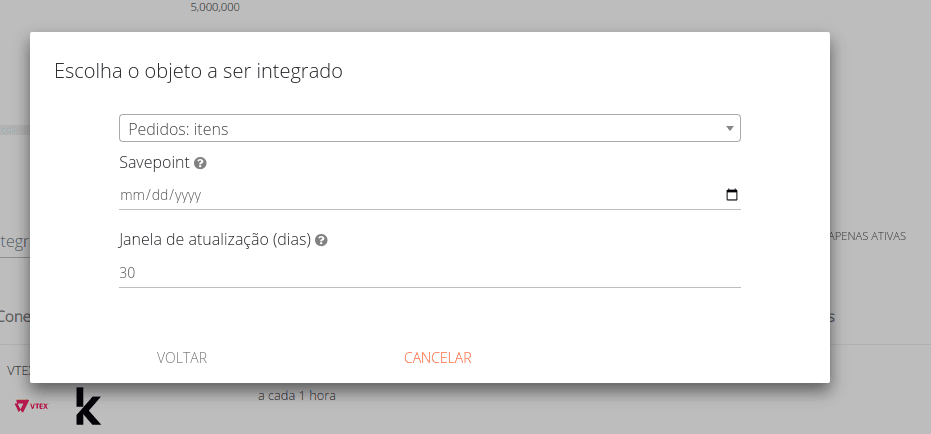This screenshot has height=434, width=931.
Task: Click the "Janela de atualização (dias)" label
Action: pos(215,240)
